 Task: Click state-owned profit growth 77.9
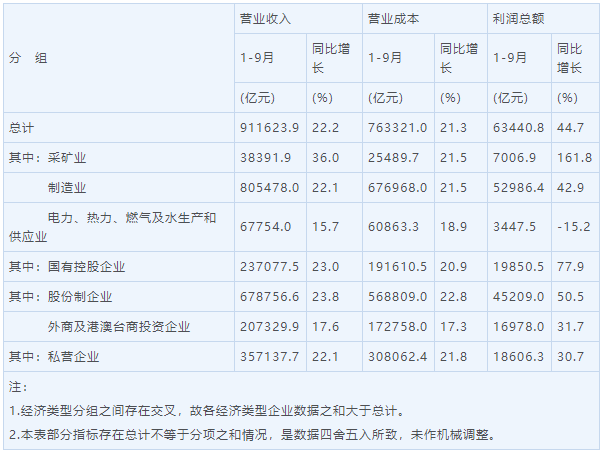point(571,266)
